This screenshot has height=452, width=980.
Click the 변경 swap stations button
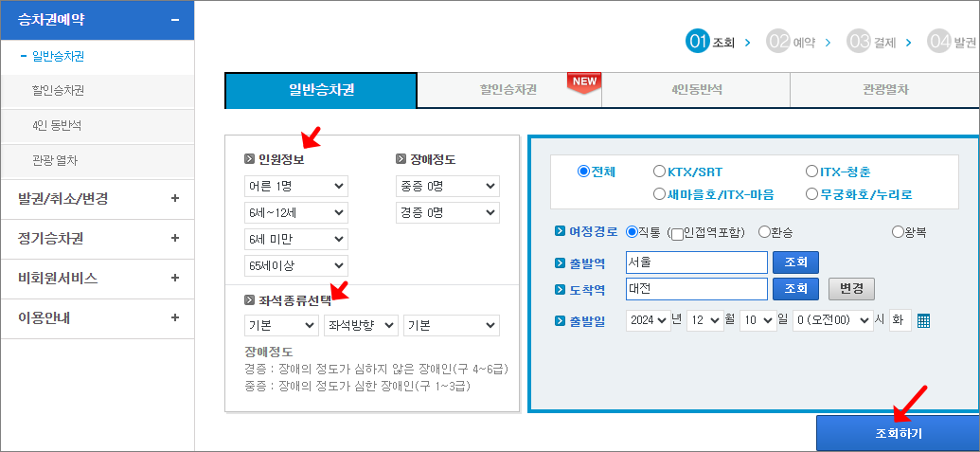(851, 289)
